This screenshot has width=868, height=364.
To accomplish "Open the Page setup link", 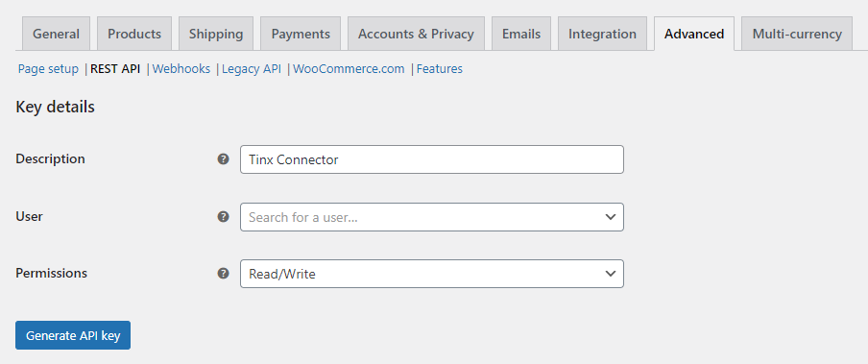I will tap(48, 69).
